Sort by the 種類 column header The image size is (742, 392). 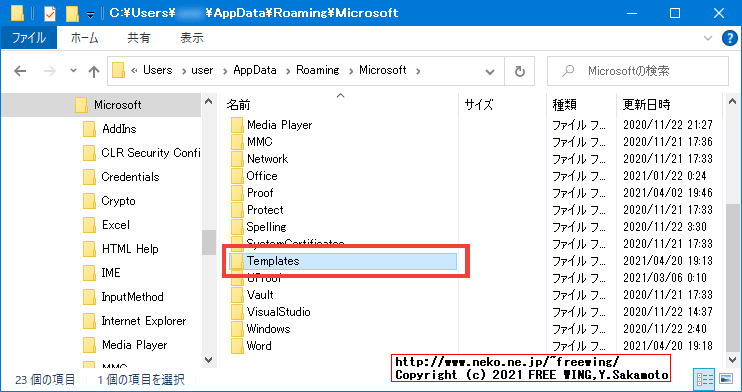565,105
